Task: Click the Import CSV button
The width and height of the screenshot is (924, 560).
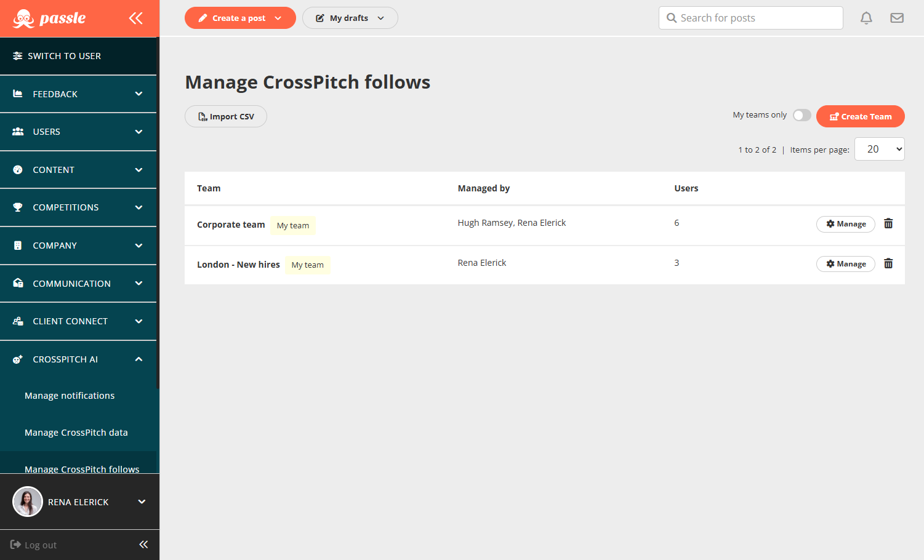Action: point(226,116)
